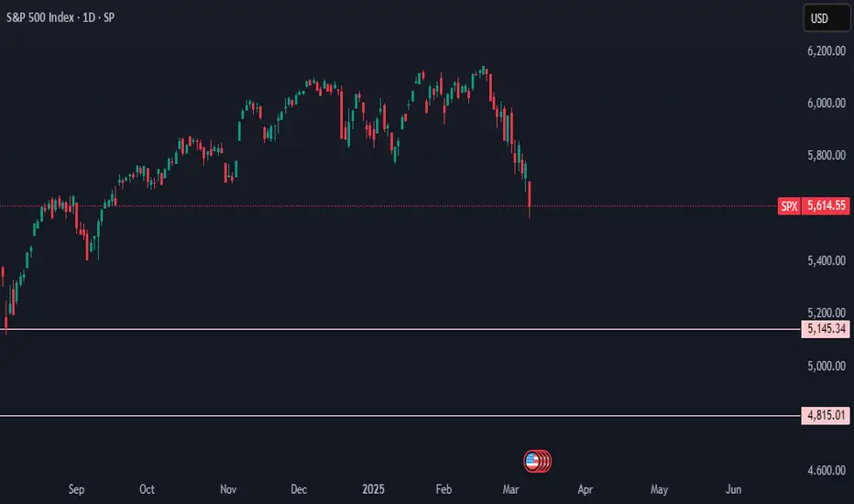This screenshot has width=854, height=504.
Task: Click the Nov label on time axis
Action: pyautogui.click(x=228, y=489)
